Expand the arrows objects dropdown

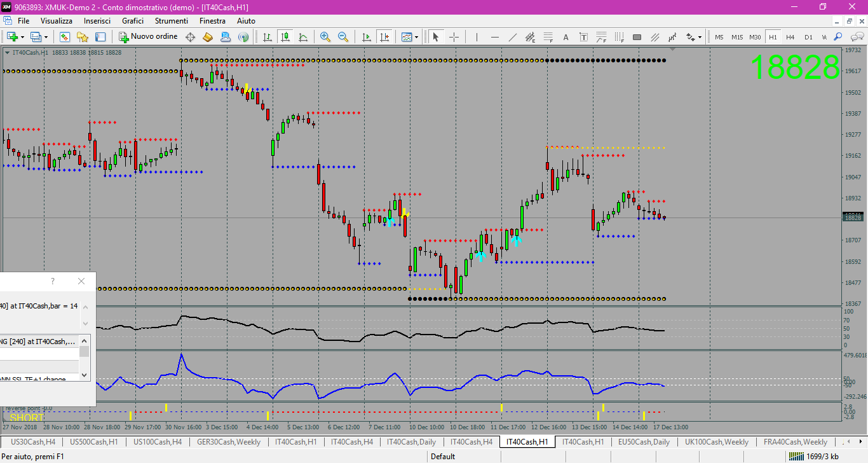click(700, 37)
